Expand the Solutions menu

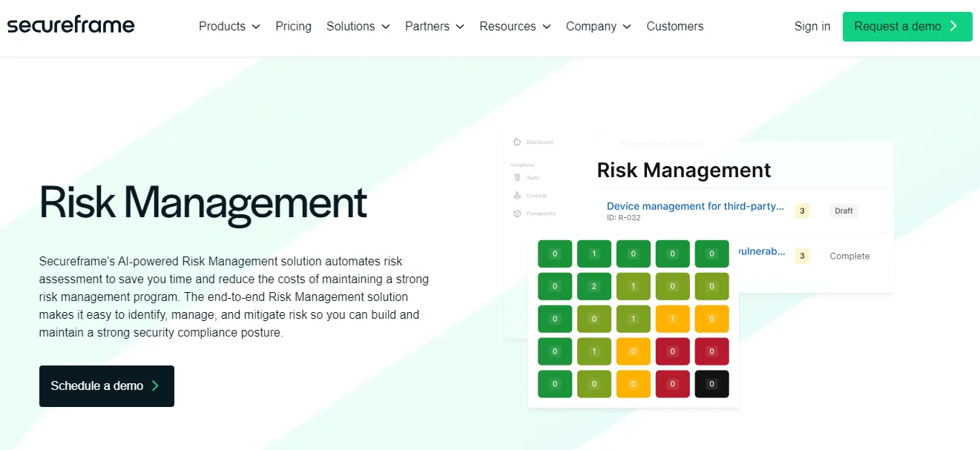[358, 26]
